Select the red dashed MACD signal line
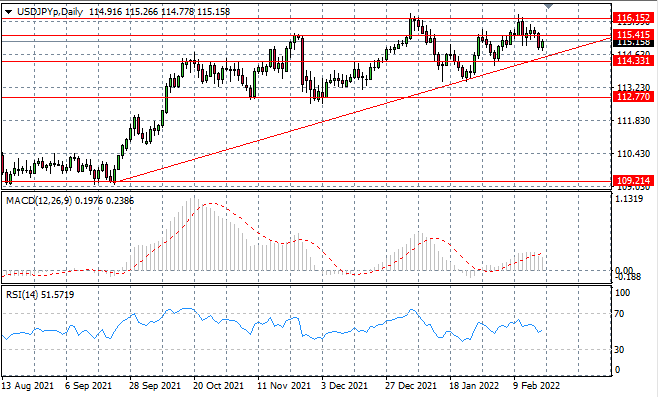This screenshot has height=397, width=658. (x=273, y=241)
